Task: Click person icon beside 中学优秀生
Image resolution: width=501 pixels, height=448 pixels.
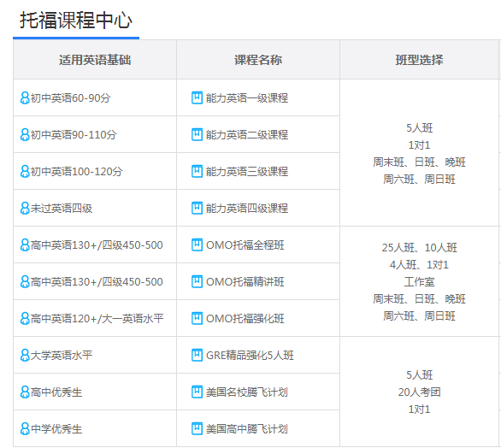Action: tap(25, 429)
